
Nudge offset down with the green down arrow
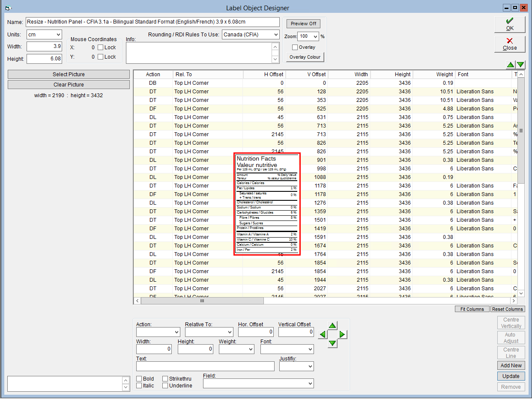click(x=333, y=343)
